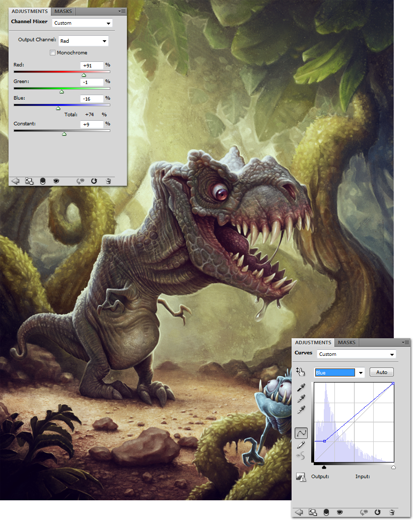
Task: Click the white point input slider under curve
Action: coord(393,467)
